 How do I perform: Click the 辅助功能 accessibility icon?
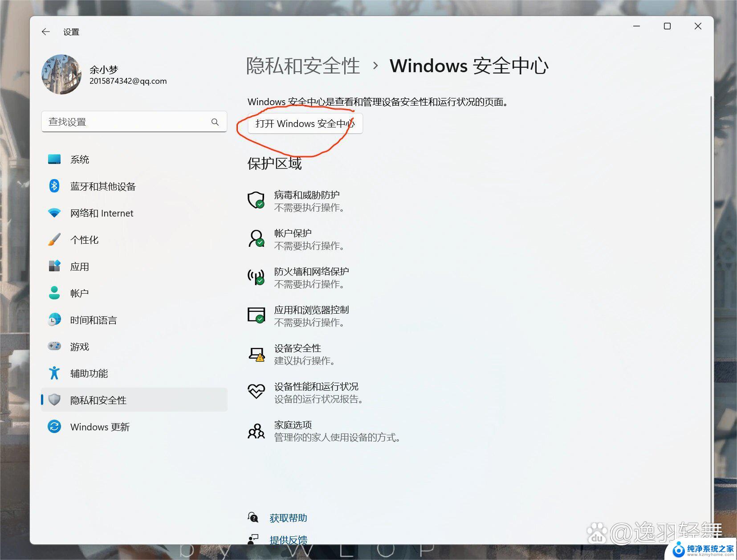coord(54,373)
